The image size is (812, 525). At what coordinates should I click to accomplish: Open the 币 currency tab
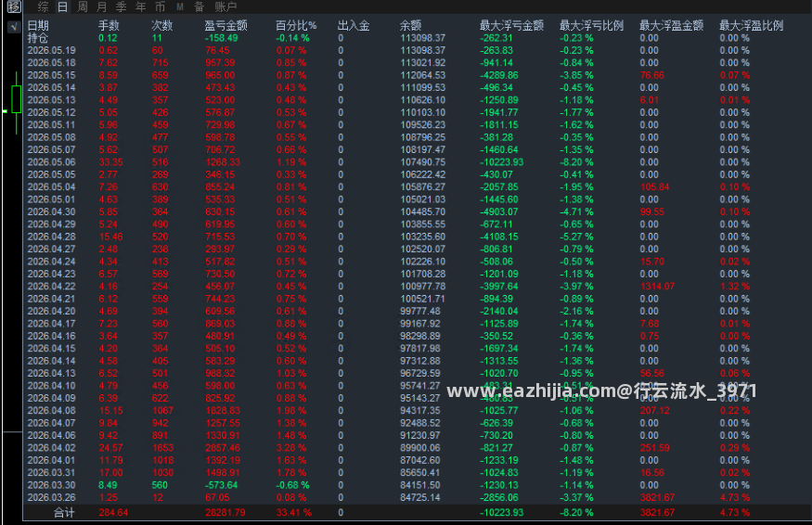click(x=160, y=6)
